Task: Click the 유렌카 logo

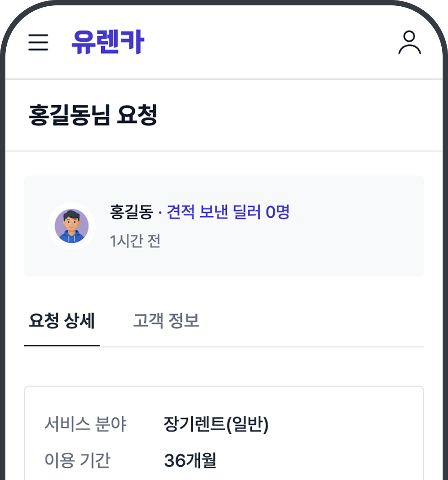Action: coord(108,42)
